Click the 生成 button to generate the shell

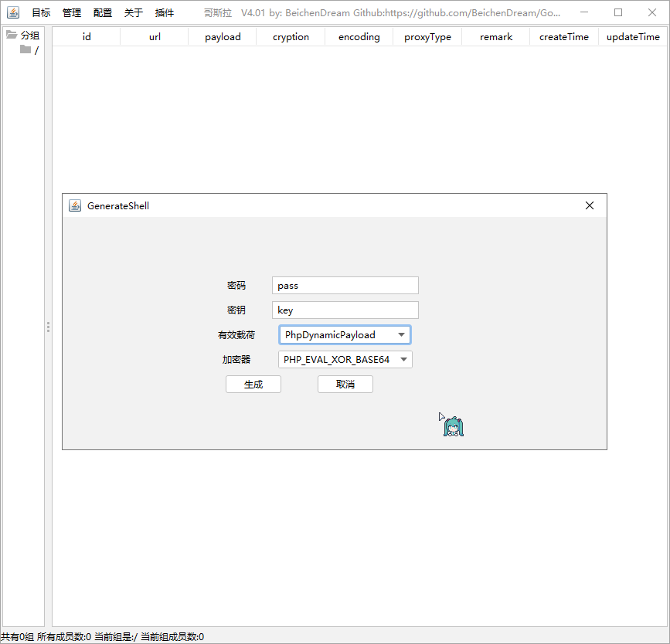tap(253, 384)
